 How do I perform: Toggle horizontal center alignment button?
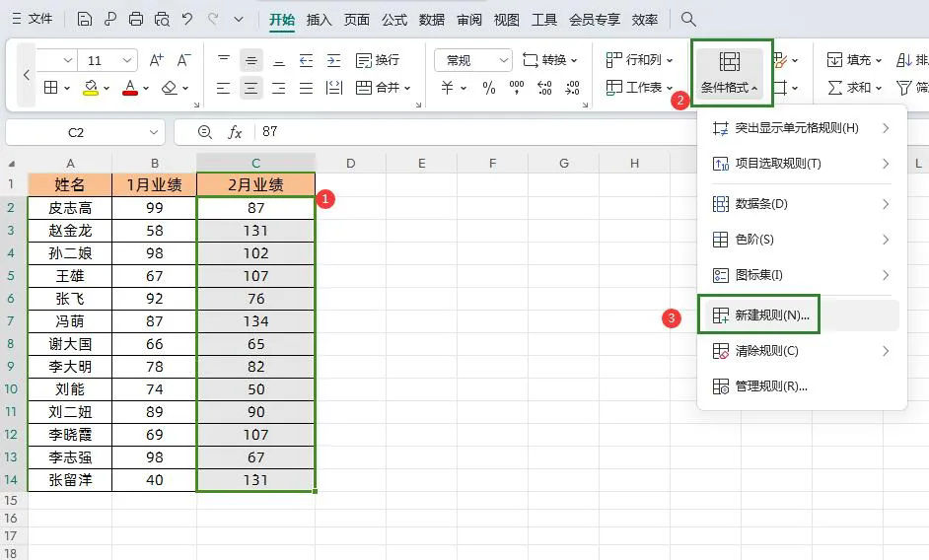(x=251, y=88)
